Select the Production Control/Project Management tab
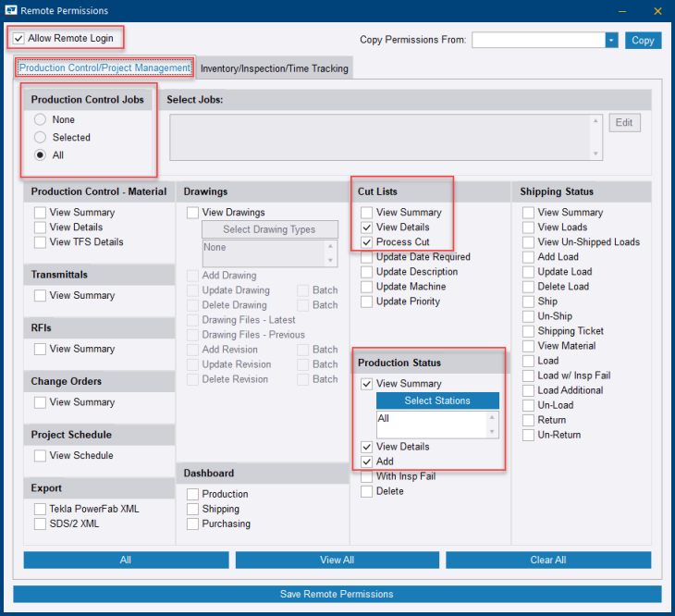The height and width of the screenshot is (616, 675). click(x=104, y=68)
